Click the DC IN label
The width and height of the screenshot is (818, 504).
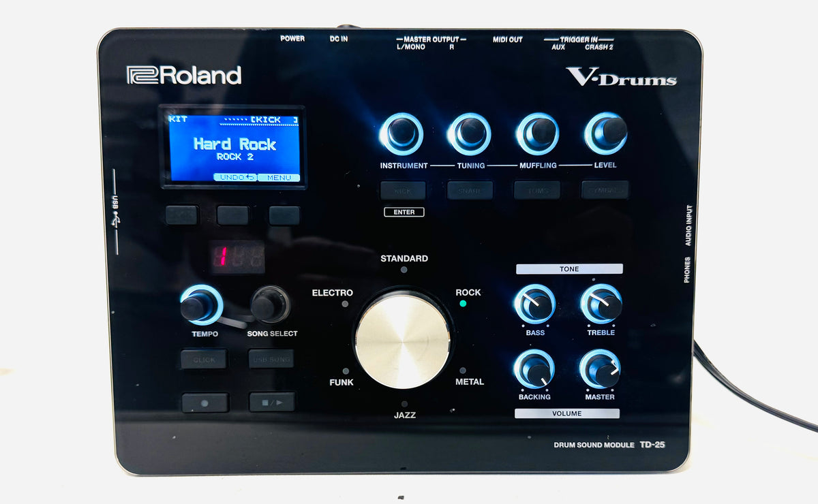pyautogui.click(x=339, y=39)
